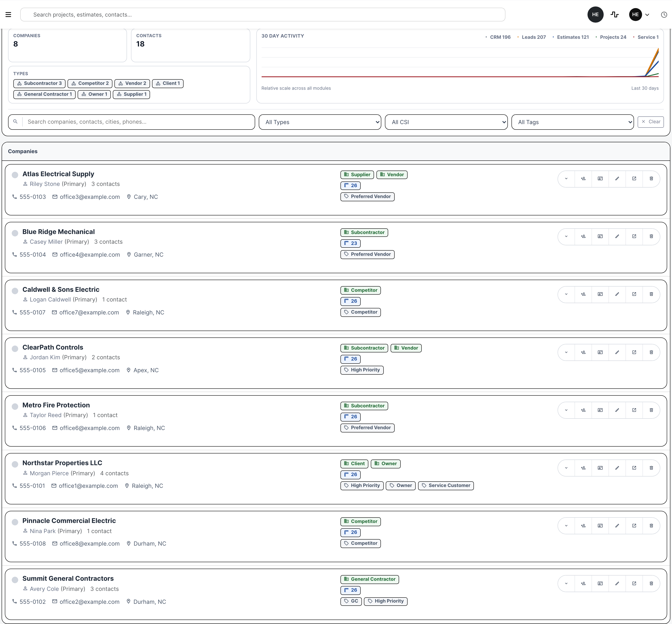Open the activity pulse icon in header
Image resolution: width=672 pixels, height=624 pixels.
coord(615,15)
